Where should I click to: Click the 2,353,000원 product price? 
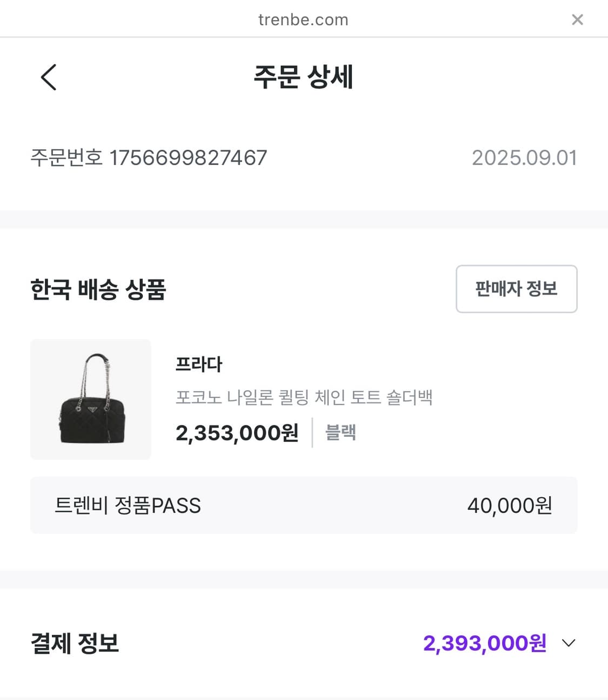pyautogui.click(x=237, y=433)
